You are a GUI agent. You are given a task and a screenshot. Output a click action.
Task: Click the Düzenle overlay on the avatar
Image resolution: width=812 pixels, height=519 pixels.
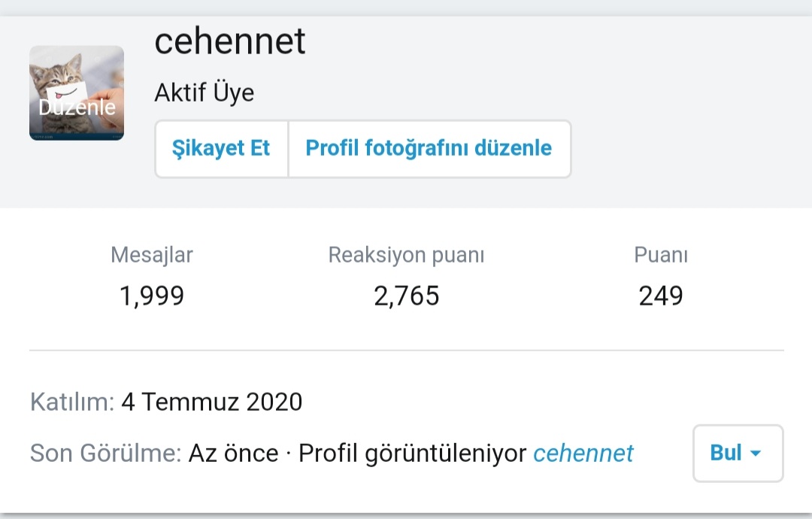point(77,108)
